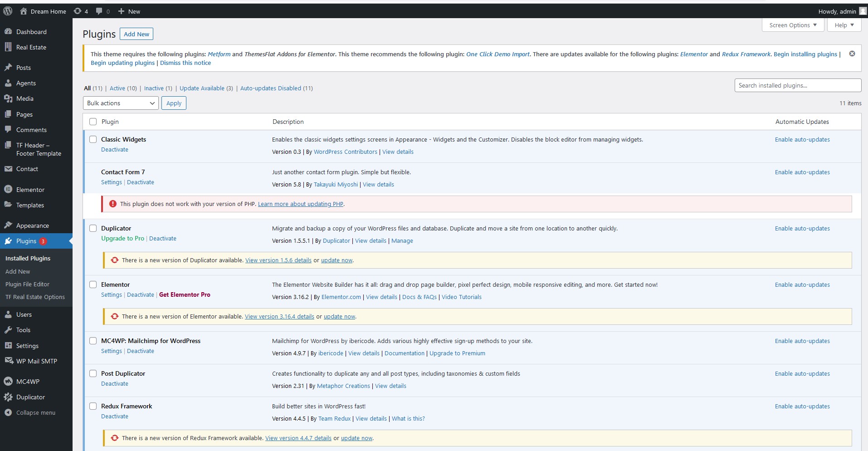
Task: Open the comments bubble icon in admin bar
Action: (x=99, y=11)
